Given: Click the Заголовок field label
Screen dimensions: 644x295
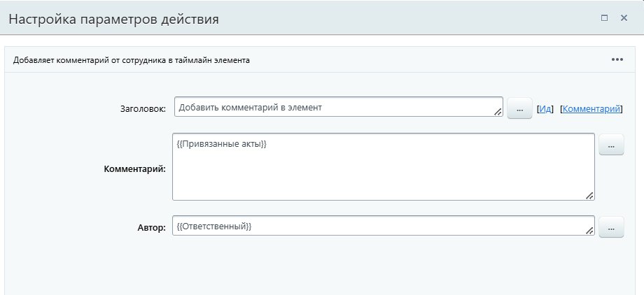Looking at the screenshot, I should [x=143, y=109].
